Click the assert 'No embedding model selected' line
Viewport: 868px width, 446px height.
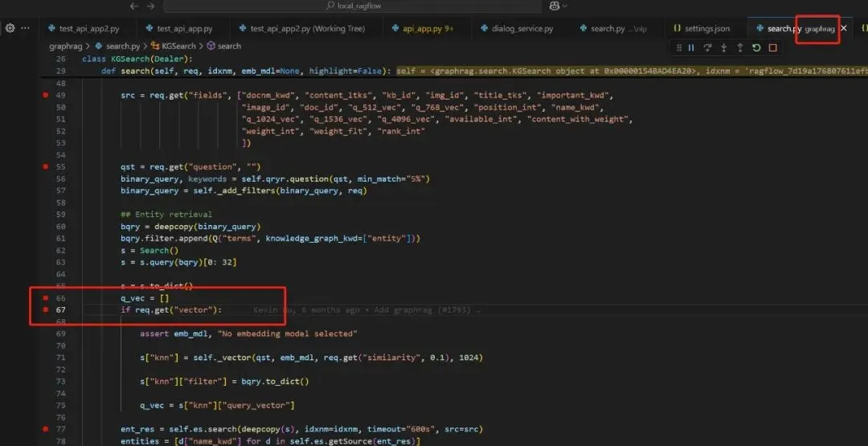(248, 333)
